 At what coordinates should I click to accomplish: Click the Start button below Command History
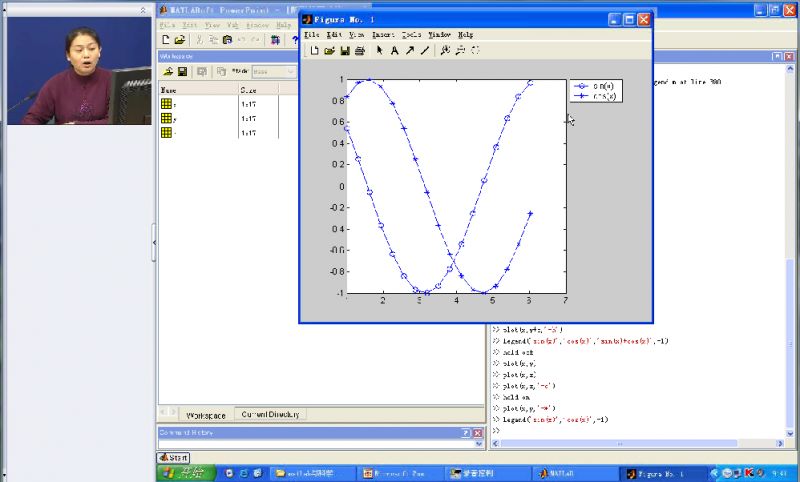click(x=173, y=457)
